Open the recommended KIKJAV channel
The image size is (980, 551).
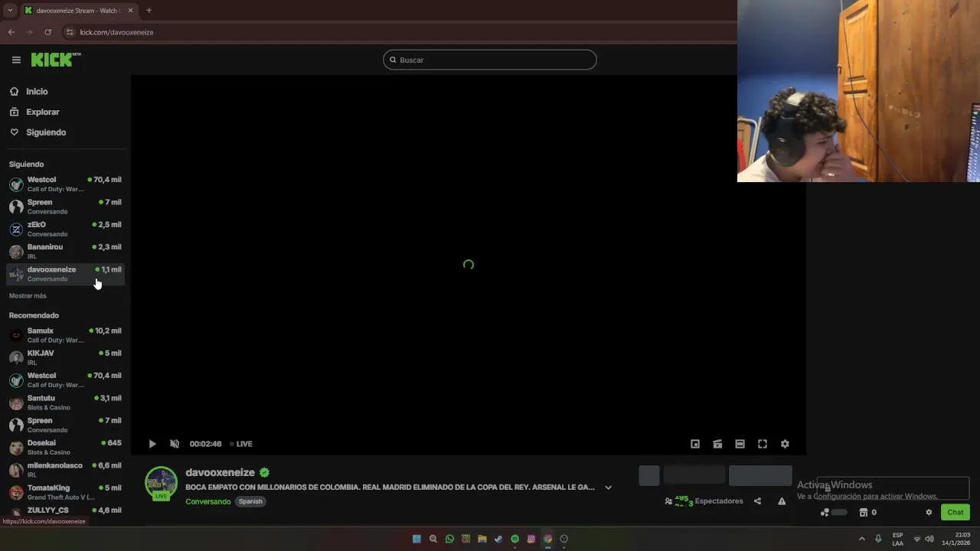(65, 357)
